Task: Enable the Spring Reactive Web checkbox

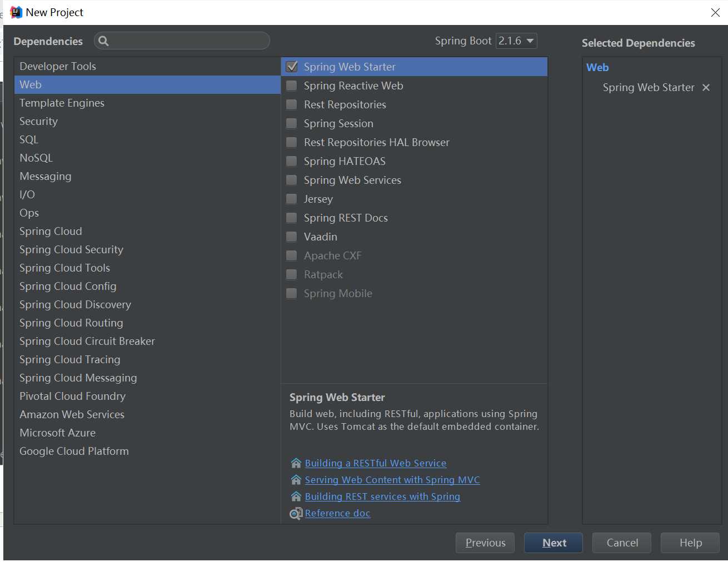Action: pyautogui.click(x=292, y=86)
